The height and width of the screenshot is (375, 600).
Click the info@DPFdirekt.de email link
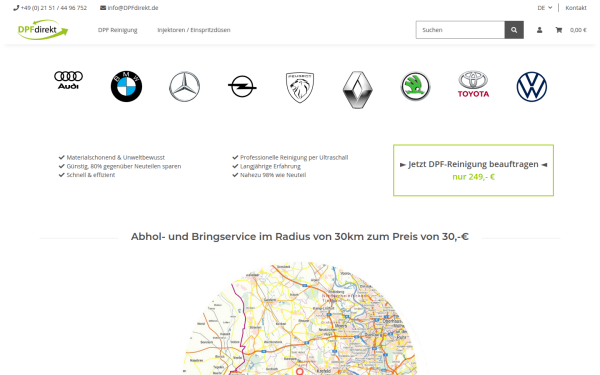[133, 8]
